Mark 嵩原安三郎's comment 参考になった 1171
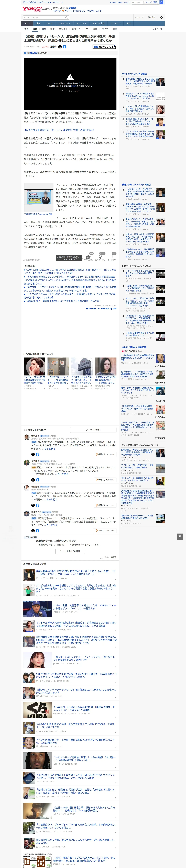Image resolution: width=186 pixels, height=868 pixels. (105, 530)
